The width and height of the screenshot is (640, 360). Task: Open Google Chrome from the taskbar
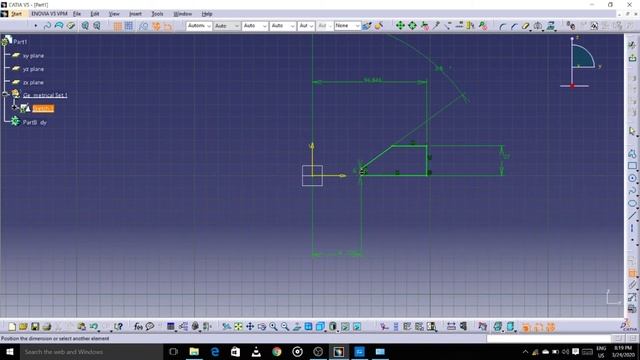[277, 351]
